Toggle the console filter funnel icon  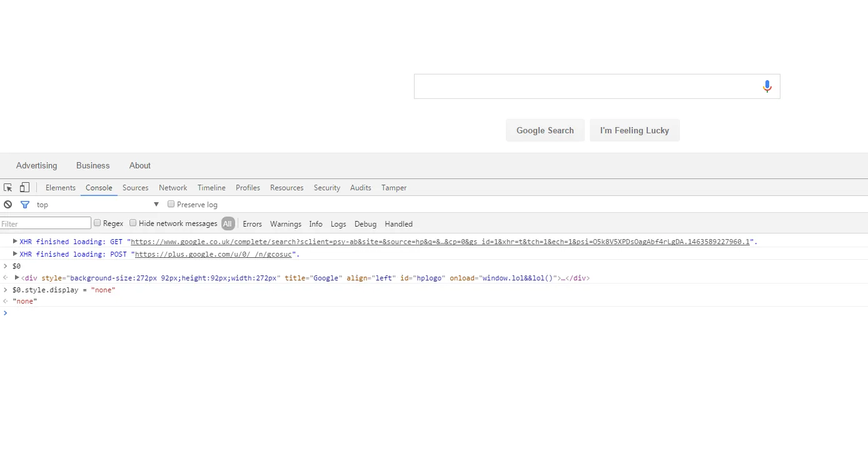click(25, 205)
